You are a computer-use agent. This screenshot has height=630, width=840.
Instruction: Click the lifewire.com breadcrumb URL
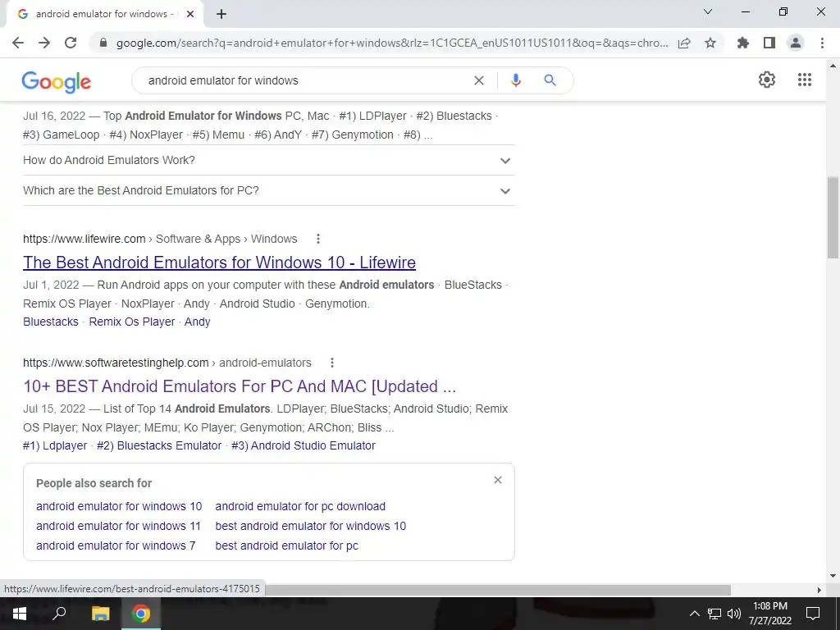click(160, 239)
